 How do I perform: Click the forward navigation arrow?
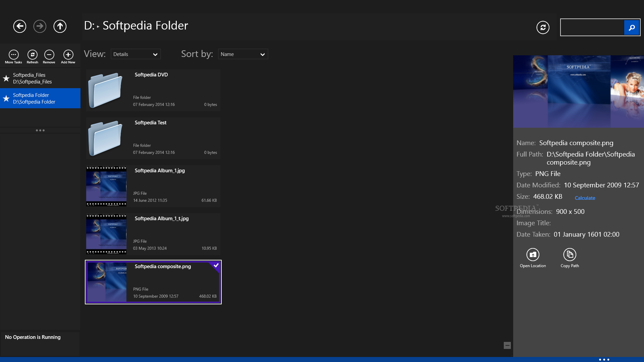(40, 26)
